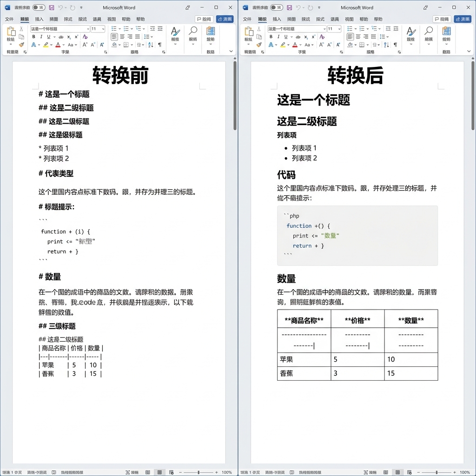
Task: Center text in the 转换后 window
Action: 358,37
